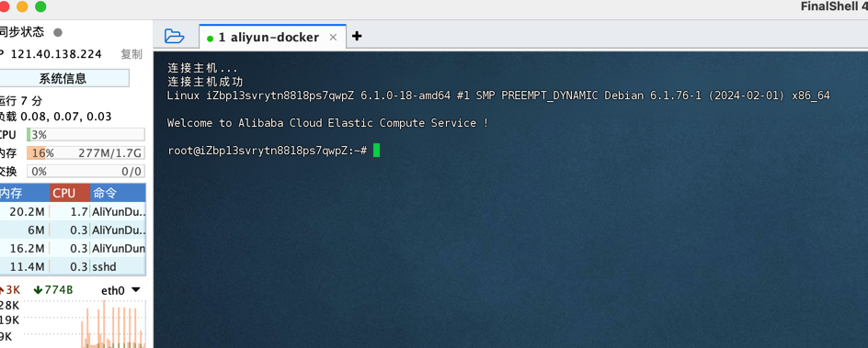This screenshot has width=868, height=348.
Task: Click the swap usage 0% bar
Action: click(86, 171)
